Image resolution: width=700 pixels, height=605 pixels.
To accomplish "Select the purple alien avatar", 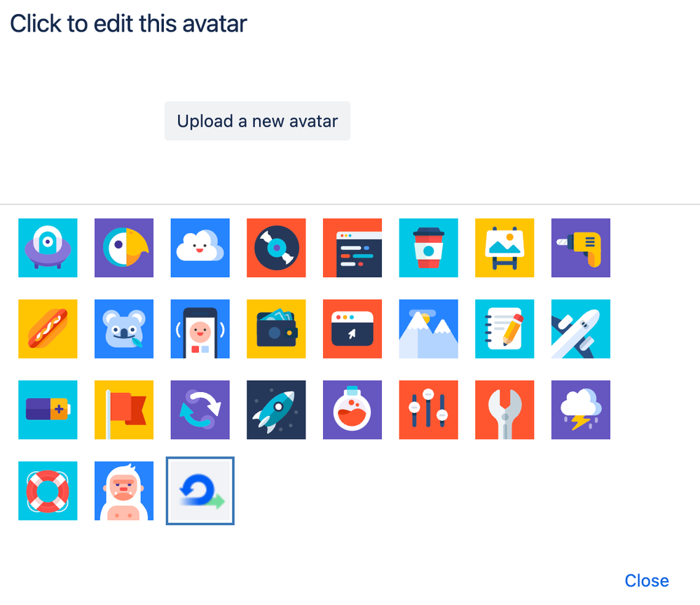I will click(x=48, y=249).
